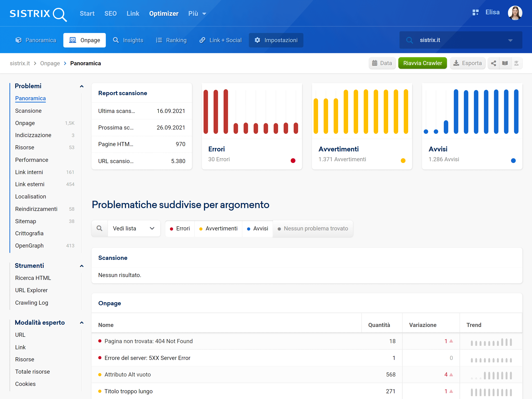Image resolution: width=532 pixels, height=399 pixels.
Task: Open Scansione in the sidebar
Action: pyautogui.click(x=28, y=111)
